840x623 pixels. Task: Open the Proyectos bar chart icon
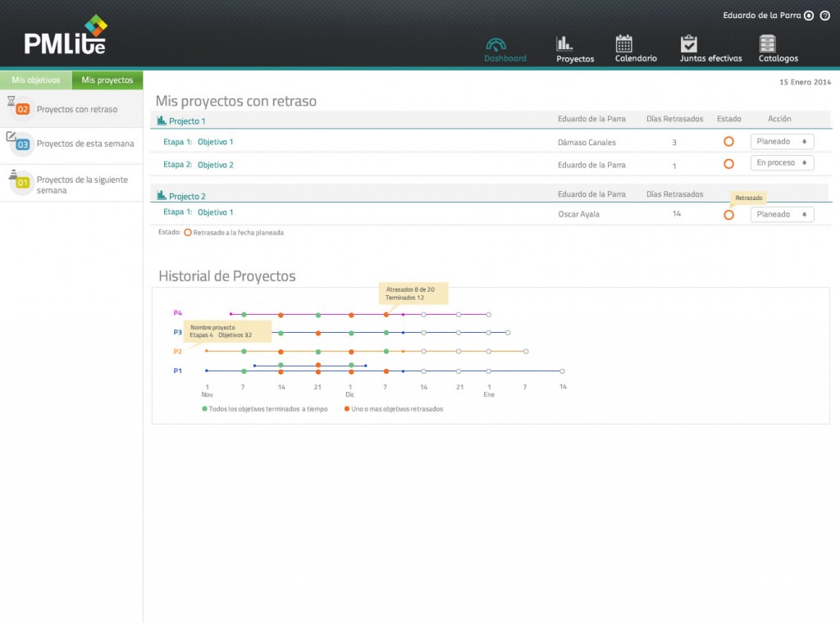coord(564,43)
